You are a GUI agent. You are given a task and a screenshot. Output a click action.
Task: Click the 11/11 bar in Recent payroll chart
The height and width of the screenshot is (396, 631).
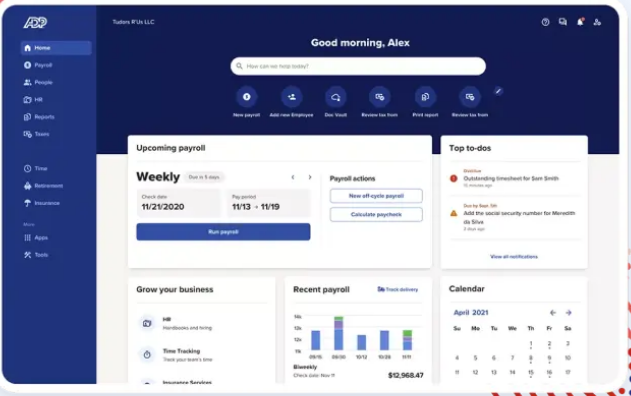(407, 340)
